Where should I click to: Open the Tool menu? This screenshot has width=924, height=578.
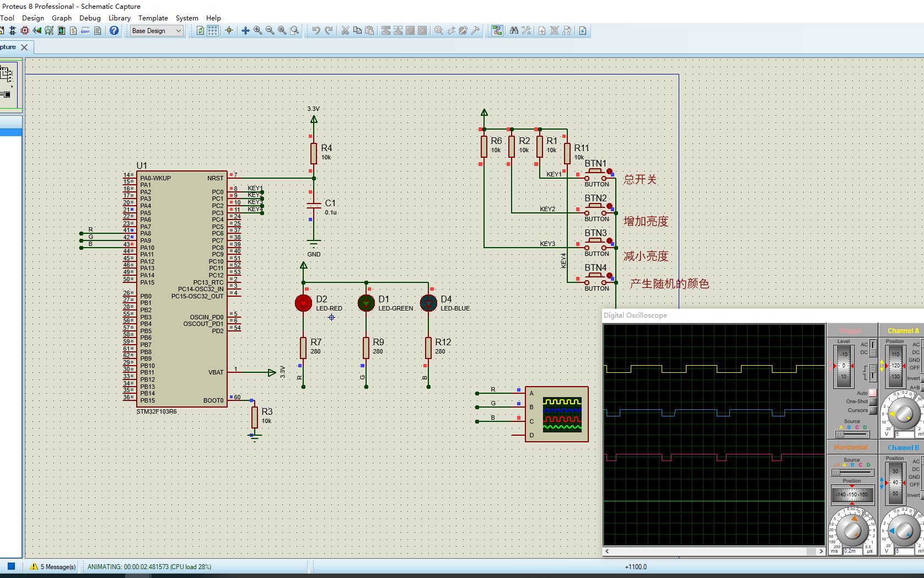click(7, 18)
